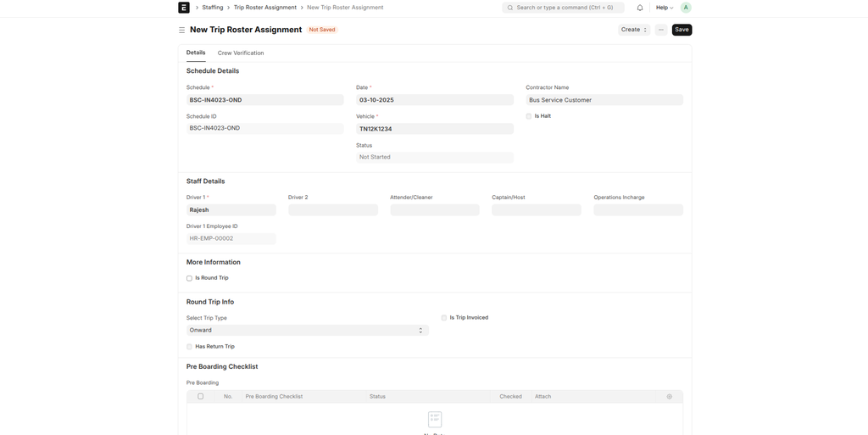Open the Create dropdown button
This screenshot has height=435, width=868.
click(x=634, y=30)
